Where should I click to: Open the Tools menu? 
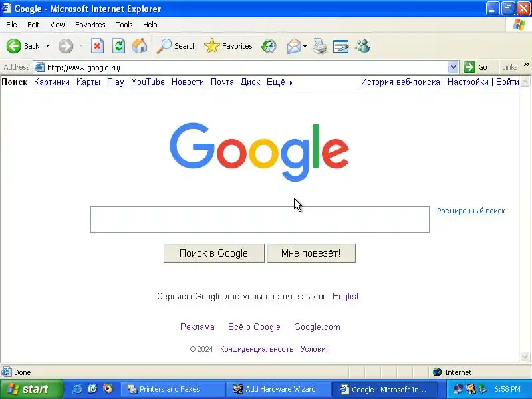click(124, 25)
